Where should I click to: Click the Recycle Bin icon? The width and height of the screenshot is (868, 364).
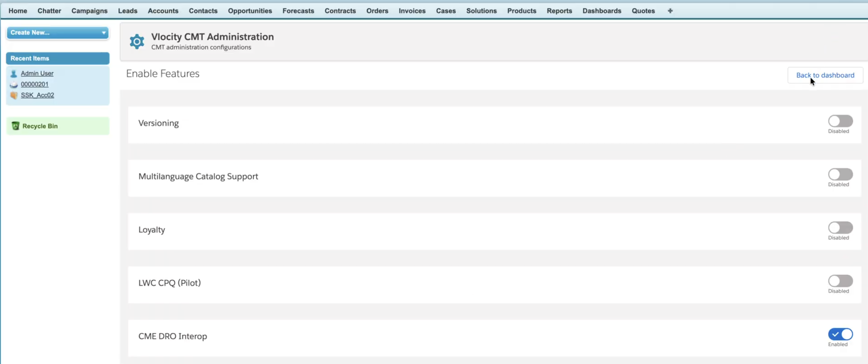click(x=15, y=126)
